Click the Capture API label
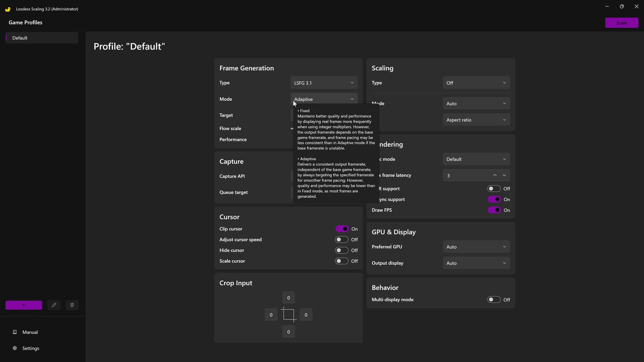The image size is (644, 362). coord(232,176)
